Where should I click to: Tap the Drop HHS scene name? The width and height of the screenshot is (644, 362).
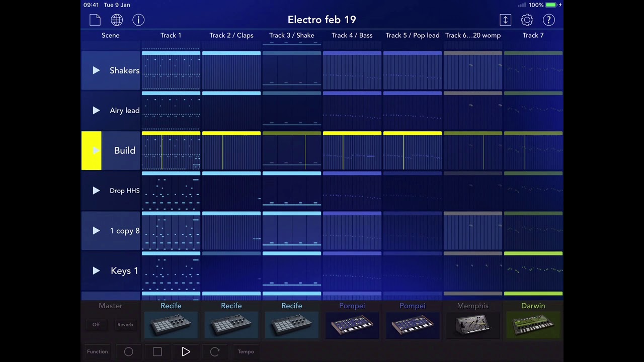[125, 191]
